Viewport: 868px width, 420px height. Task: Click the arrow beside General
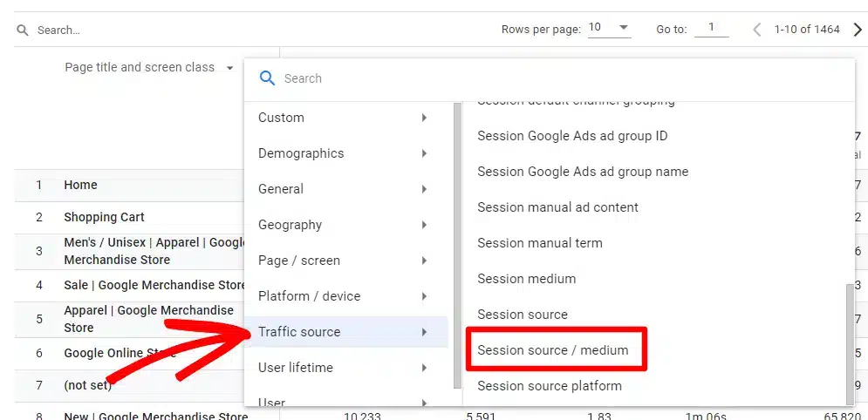pos(424,189)
